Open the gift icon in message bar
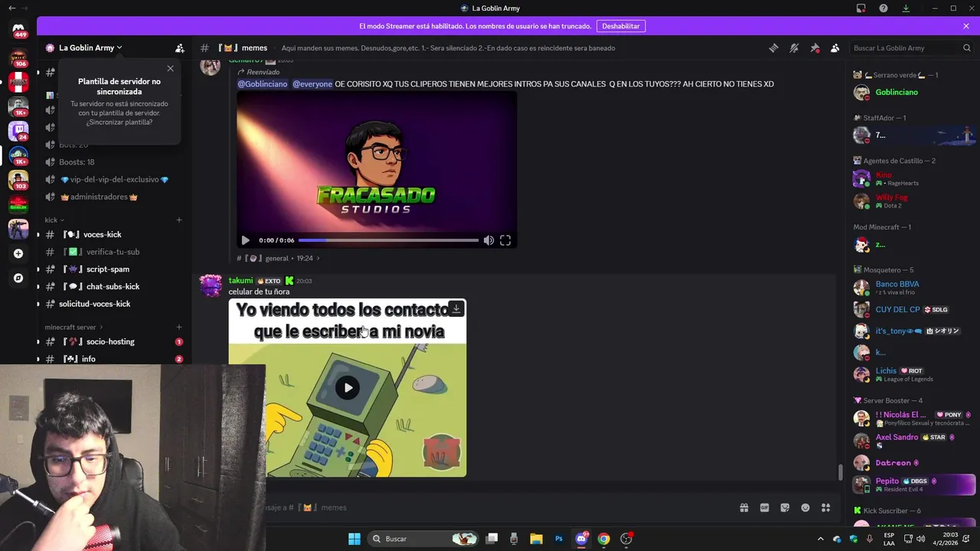This screenshot has height=551, width=980. (x=743, y=507)
